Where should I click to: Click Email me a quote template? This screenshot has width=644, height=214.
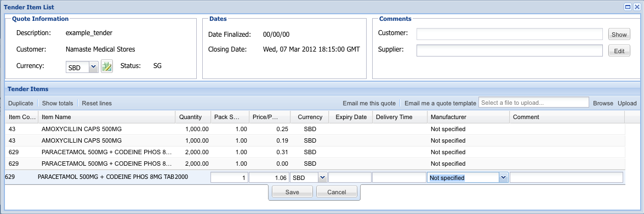tap(440, 103)
